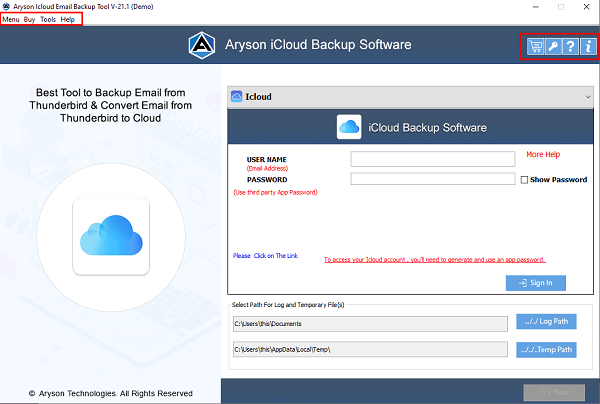Open the key activation icon
This screenshot has width=600, height=404.
pyautogui.click(x=553, y=47)
